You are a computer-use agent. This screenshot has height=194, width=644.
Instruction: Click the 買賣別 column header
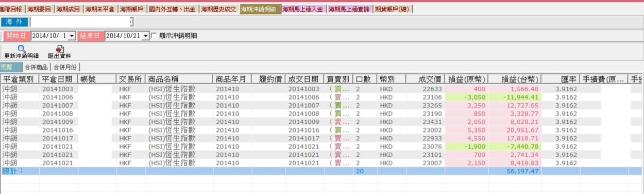pos(338,79)
